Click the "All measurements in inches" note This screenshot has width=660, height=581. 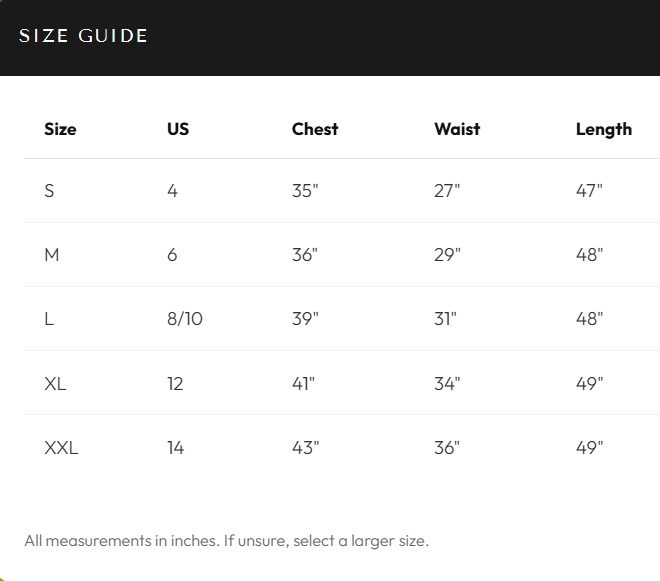(226, 541)
